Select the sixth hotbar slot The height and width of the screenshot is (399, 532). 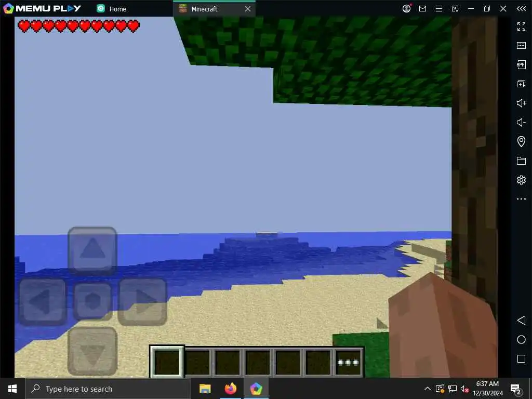318,362
